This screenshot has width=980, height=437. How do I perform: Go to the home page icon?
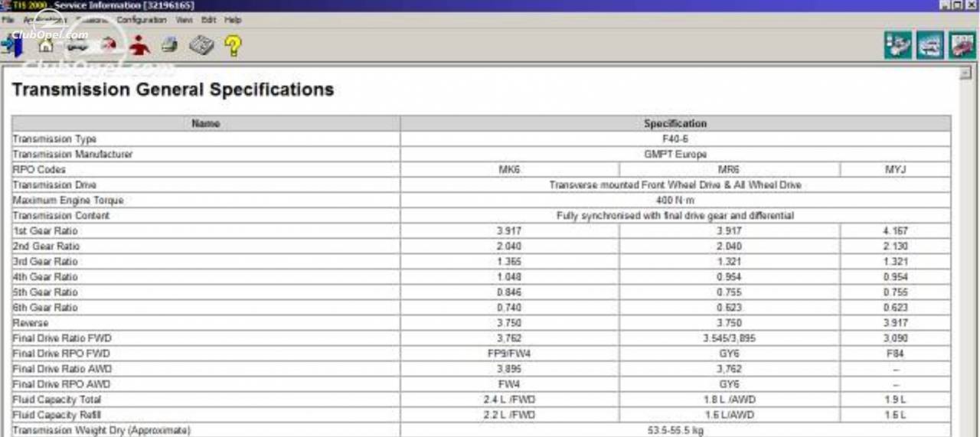coord(45,46)
